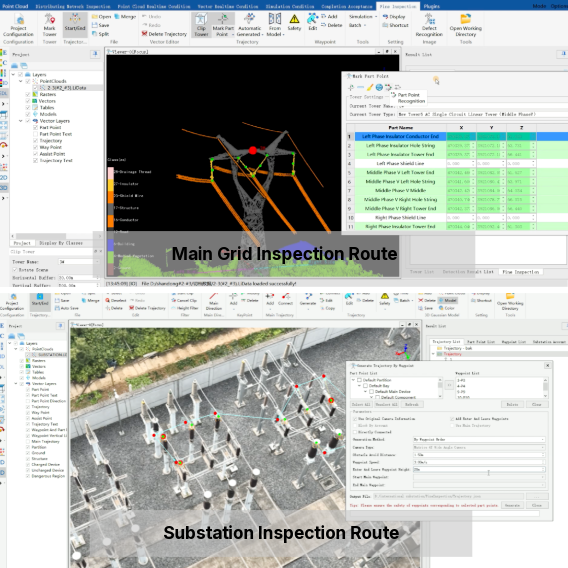The height and width of the screenshot is (568, 568).
Task: Click the Open file button in top ribbon
Action: click(x=101, y=17)
